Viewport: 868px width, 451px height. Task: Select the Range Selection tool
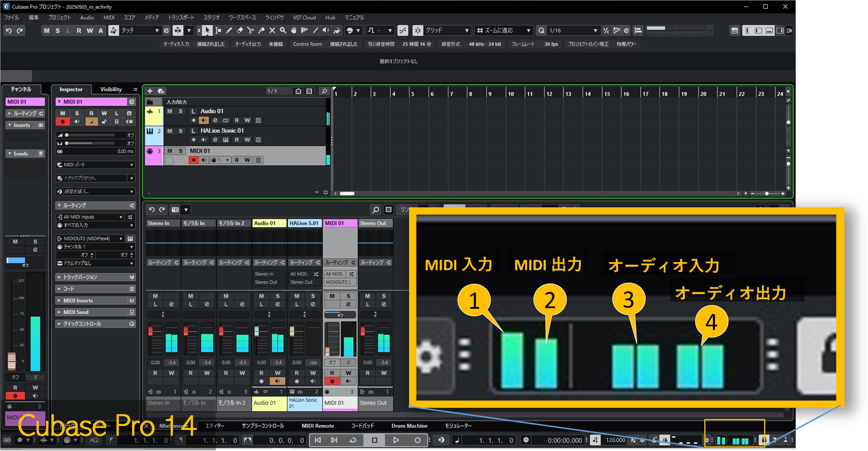pyautogui.click(x=218, y=31)
